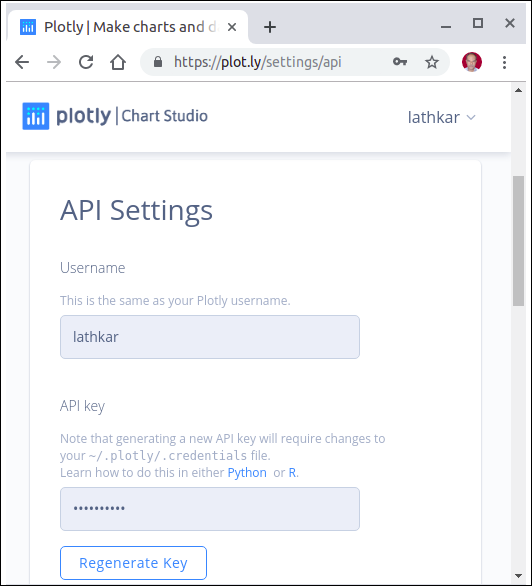Viewport: 532px width, 586px height.
Task: Maximize the browser window
Action: coord(478,23)
